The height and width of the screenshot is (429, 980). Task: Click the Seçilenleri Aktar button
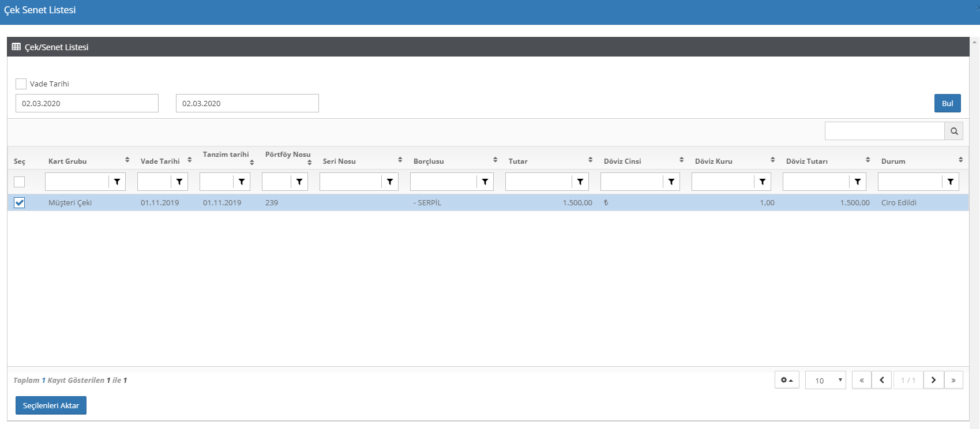[x=51, y=405]
